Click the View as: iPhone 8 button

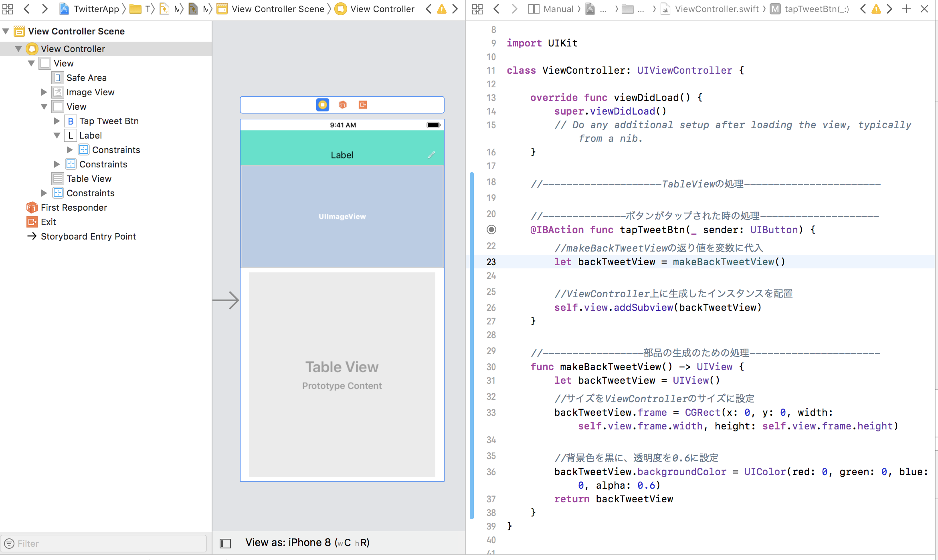pyautogui.click(x=307, y=542)
